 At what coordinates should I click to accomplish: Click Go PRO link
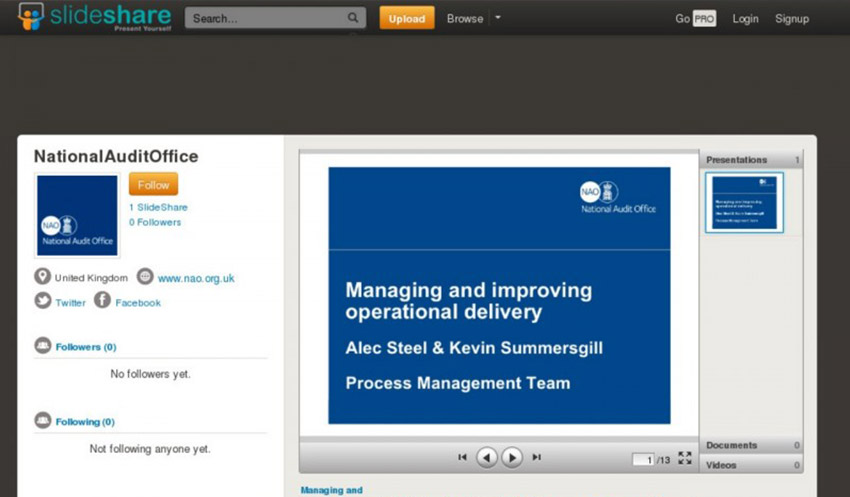pos(696,18)
